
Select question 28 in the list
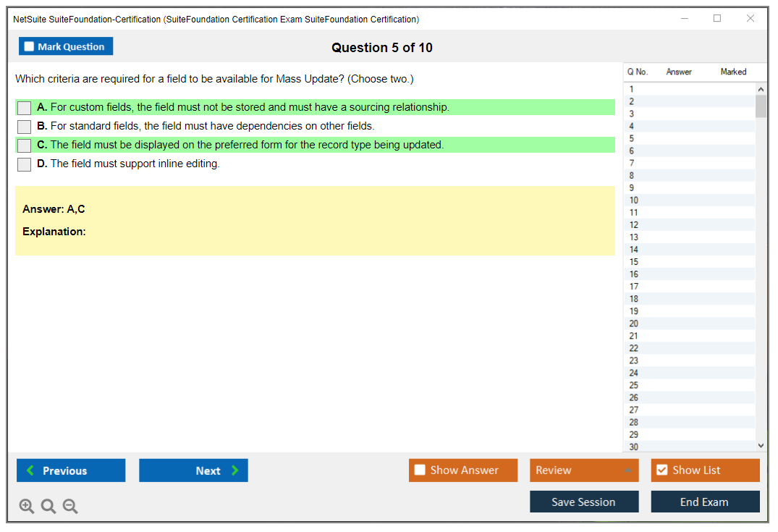(689, 422)
